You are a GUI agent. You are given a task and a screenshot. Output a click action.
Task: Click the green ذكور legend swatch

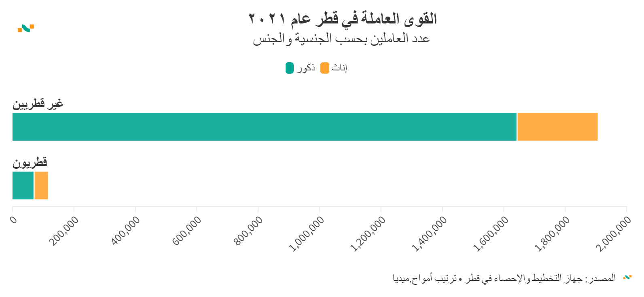click(290, 68)
